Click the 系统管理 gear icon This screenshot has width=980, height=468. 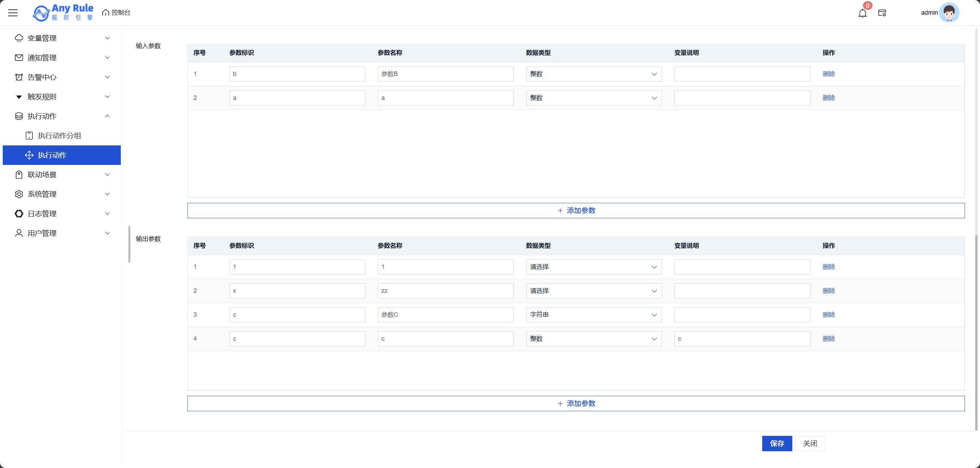click(x=18, y=194)
